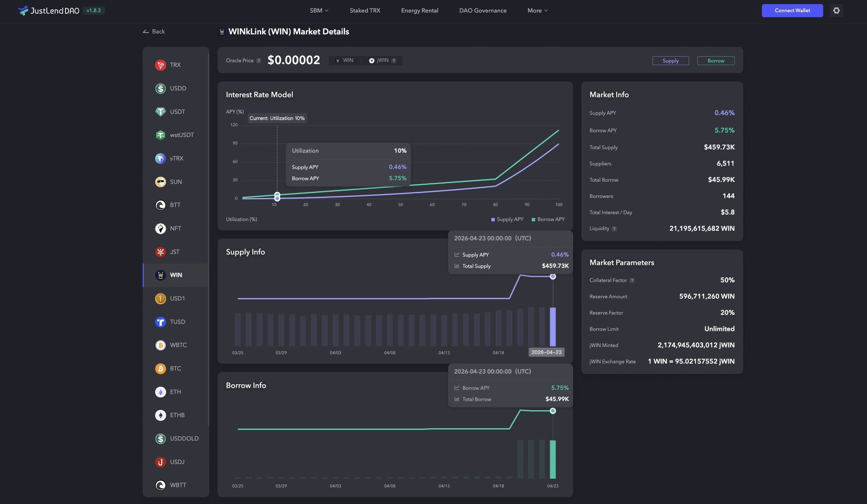
Task: Click the Liquidity help question mark
Action: (614, 229)
